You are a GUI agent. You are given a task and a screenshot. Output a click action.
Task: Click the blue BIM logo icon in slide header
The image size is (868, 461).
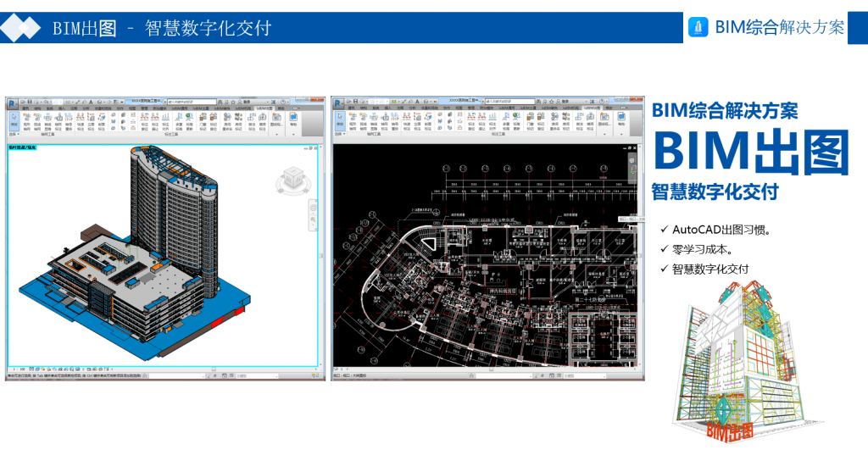click(x=698, y=27)
